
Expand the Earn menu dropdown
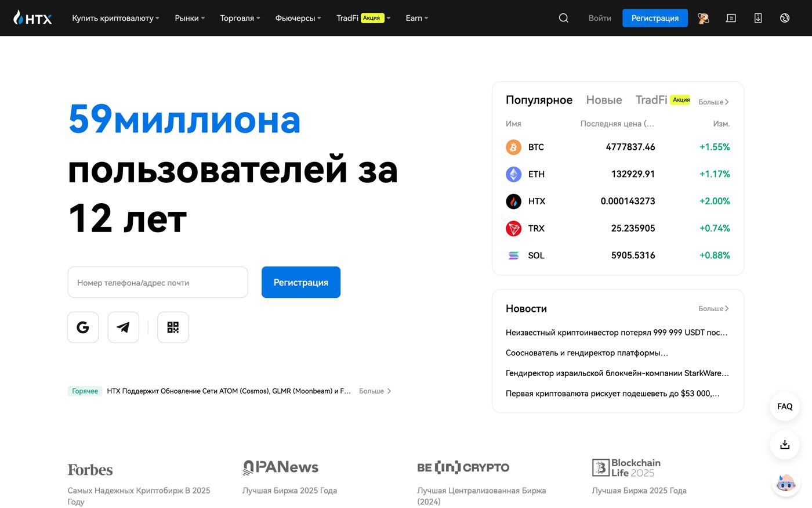coord(417,18)
